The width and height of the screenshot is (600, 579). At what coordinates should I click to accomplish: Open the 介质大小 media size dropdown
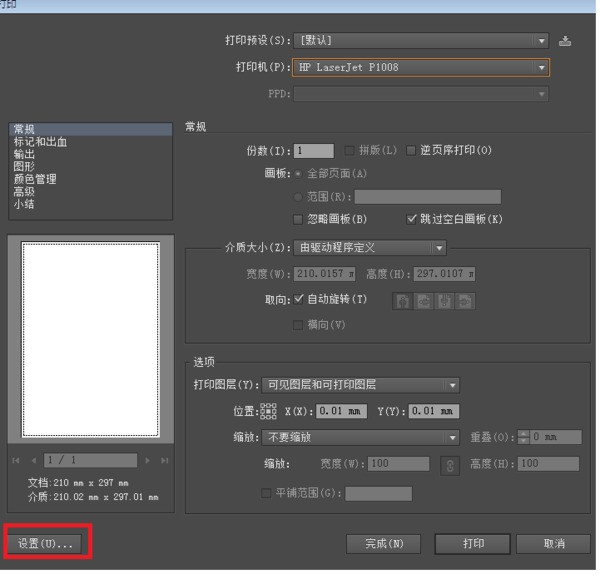click(370, 247)
